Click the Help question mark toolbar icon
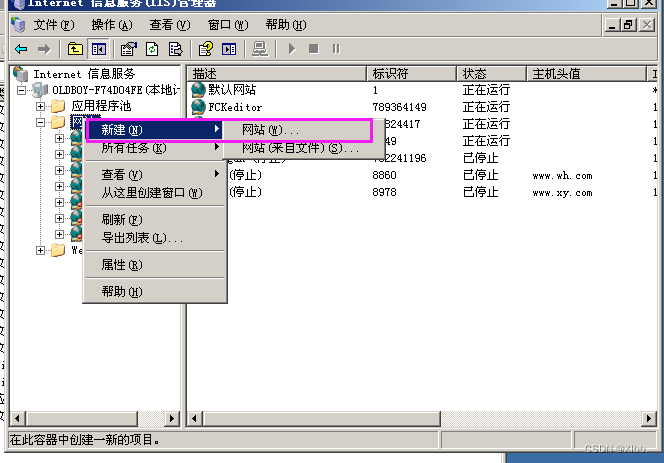664x463 pixels. 206,49
